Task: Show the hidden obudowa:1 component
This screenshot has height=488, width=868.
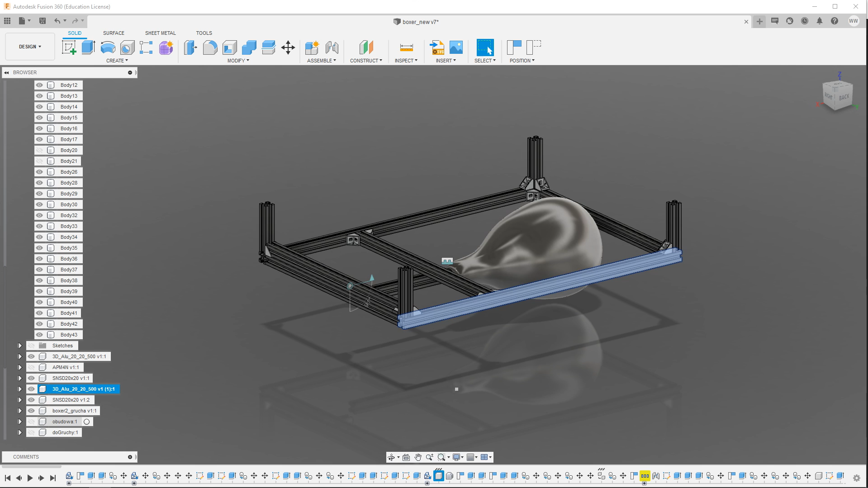Action: pyautogui.click(x=31, y=422)
